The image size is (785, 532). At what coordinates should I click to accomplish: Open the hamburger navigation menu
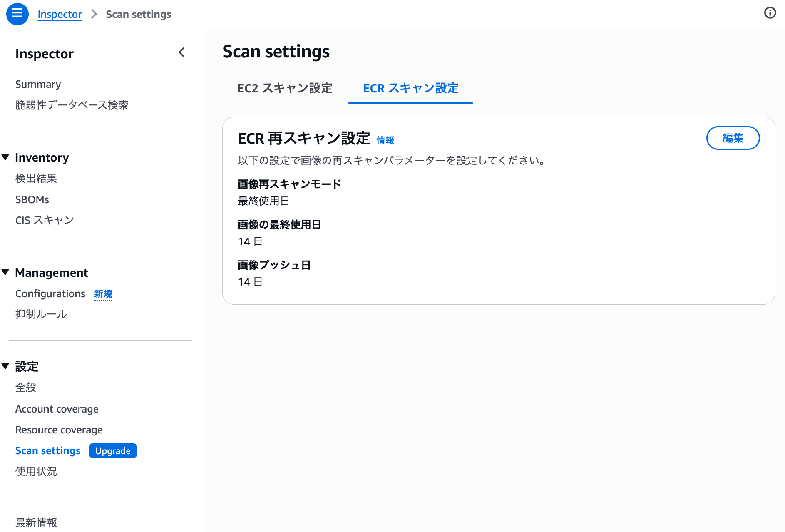coord(17,14)
